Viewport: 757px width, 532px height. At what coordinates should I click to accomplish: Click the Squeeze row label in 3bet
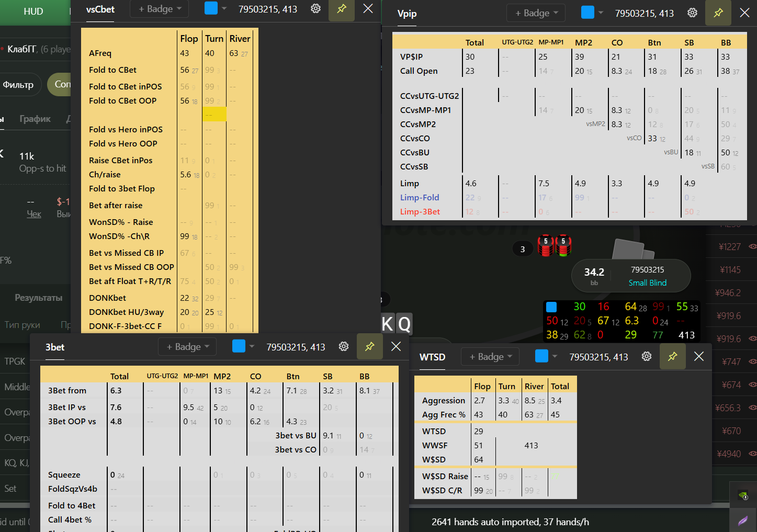click(64, 474)
